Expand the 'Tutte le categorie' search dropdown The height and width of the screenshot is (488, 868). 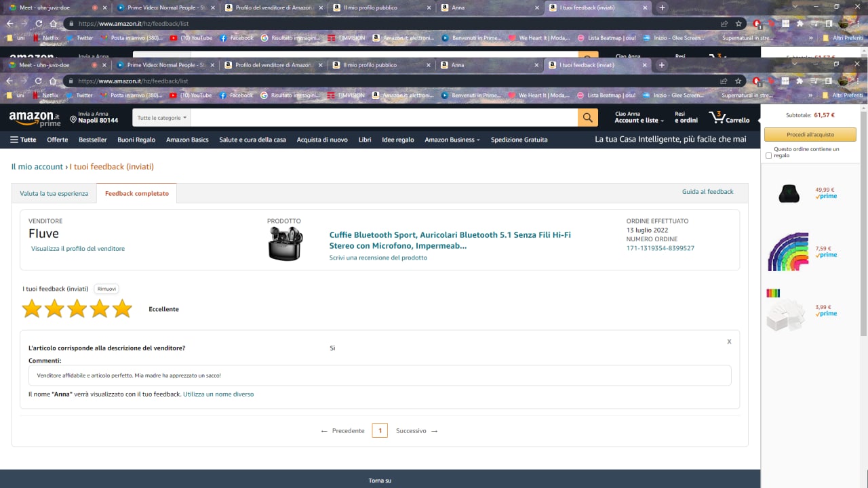tap(163, 117)
